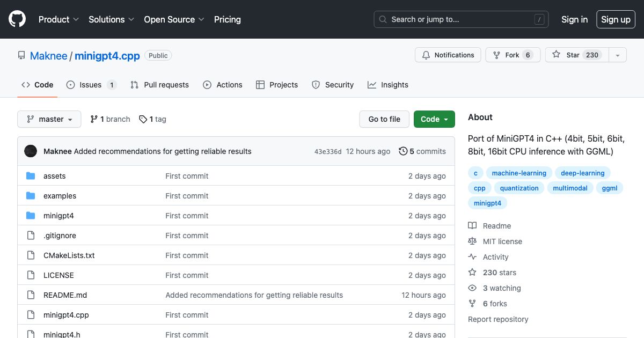Image resolution: width=644 pixels, height=338 pixels.
Task: Expand the master branch dropdown
Action: tap(49, 119)
